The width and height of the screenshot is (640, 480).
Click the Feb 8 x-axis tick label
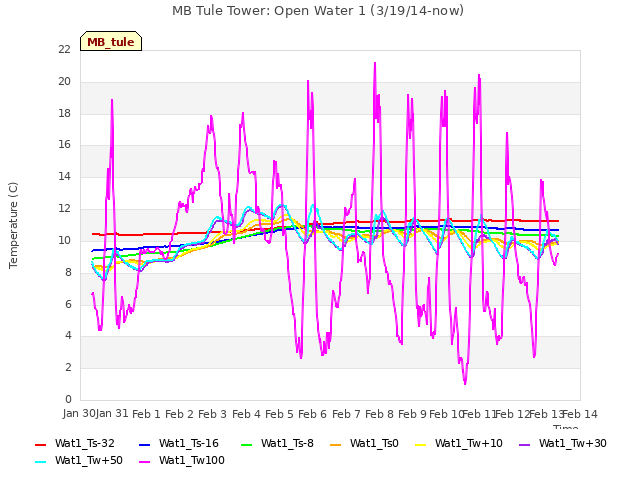coord(379,414)
